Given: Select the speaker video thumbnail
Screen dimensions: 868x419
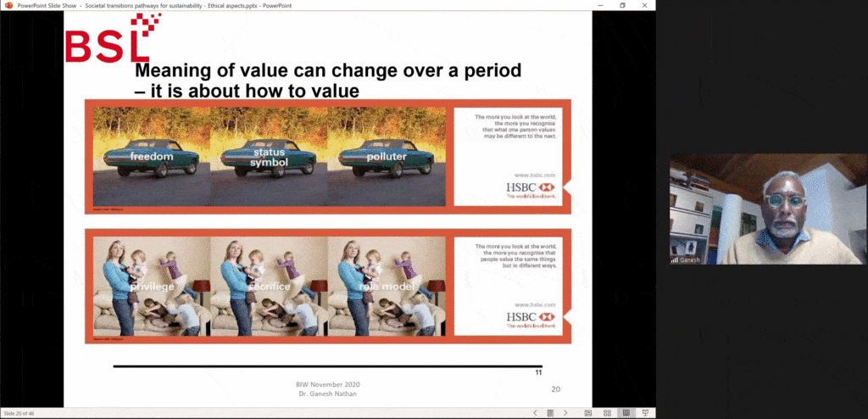Looking at the screenshot, I should pyautogui.click(x=768, y=209).
